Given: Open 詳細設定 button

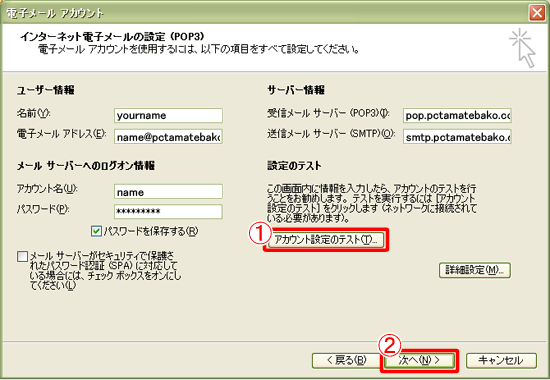Looking at the screenshot, I should click(x=475, y=270).
